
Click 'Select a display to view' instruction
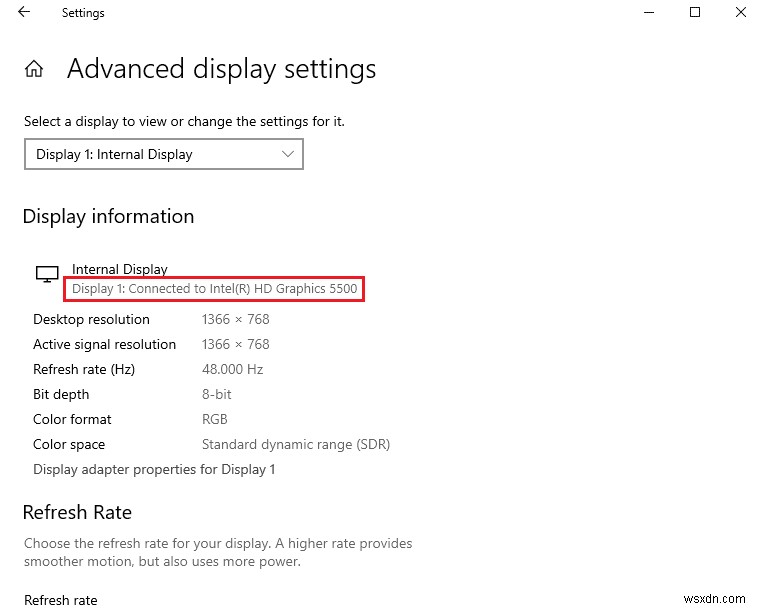pyautogui.click(x=184, y=121)
